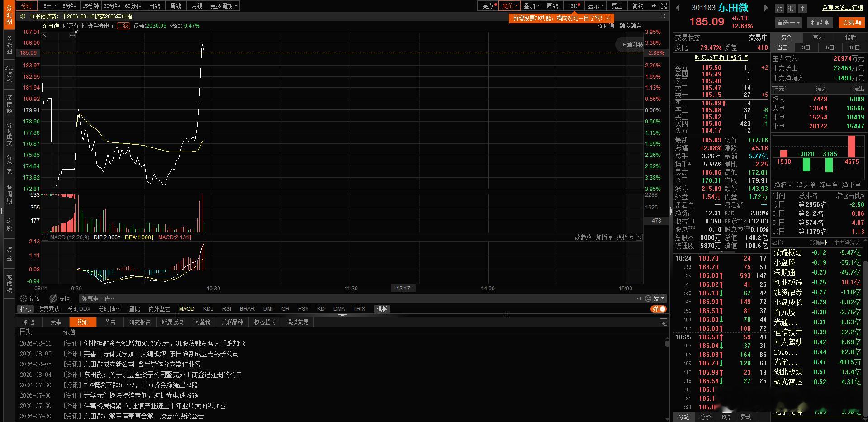The width and height of the screenshot is (868, 422).
Task: Collapse the left side panel arrow
Action: pyautogui.click(x=2, y=211)
